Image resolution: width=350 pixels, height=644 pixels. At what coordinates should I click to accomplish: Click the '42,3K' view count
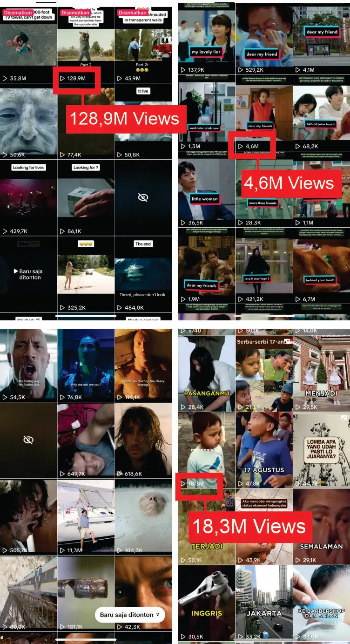pos(132,627)
